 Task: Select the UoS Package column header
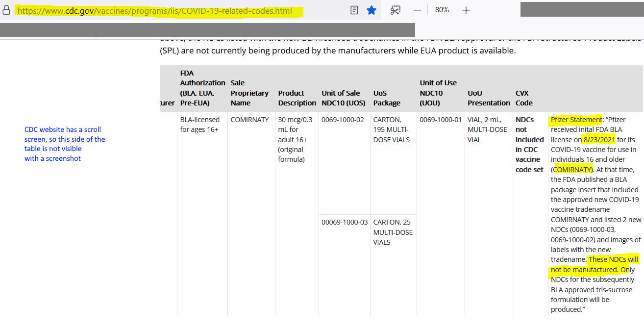pos(387,98)
